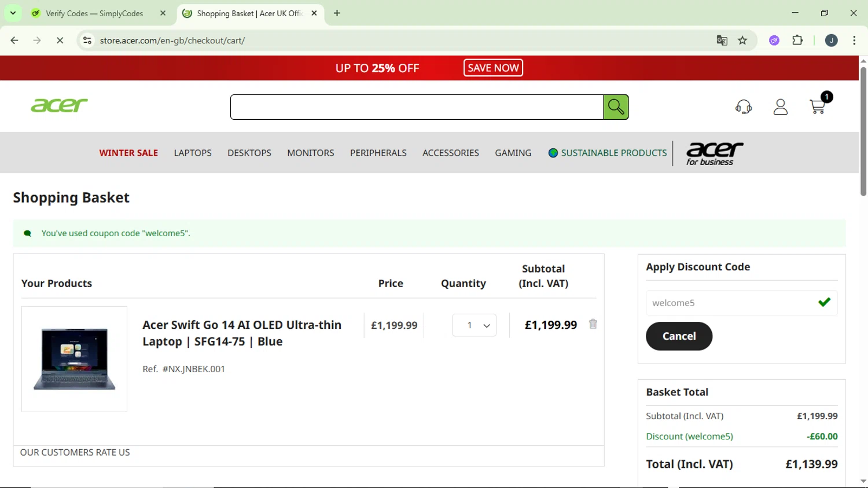Click the SAVE NOW banner button
The image size is (868, 488).
(x=493, y=68)
